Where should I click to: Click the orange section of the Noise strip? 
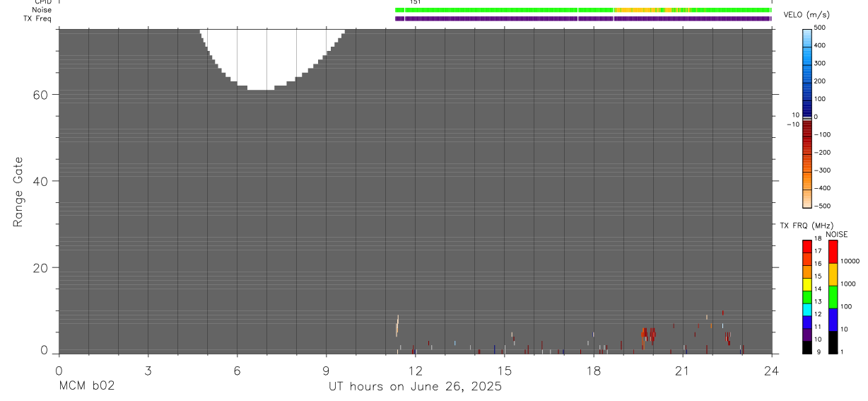pyautogui.click(x=636, y=10)
